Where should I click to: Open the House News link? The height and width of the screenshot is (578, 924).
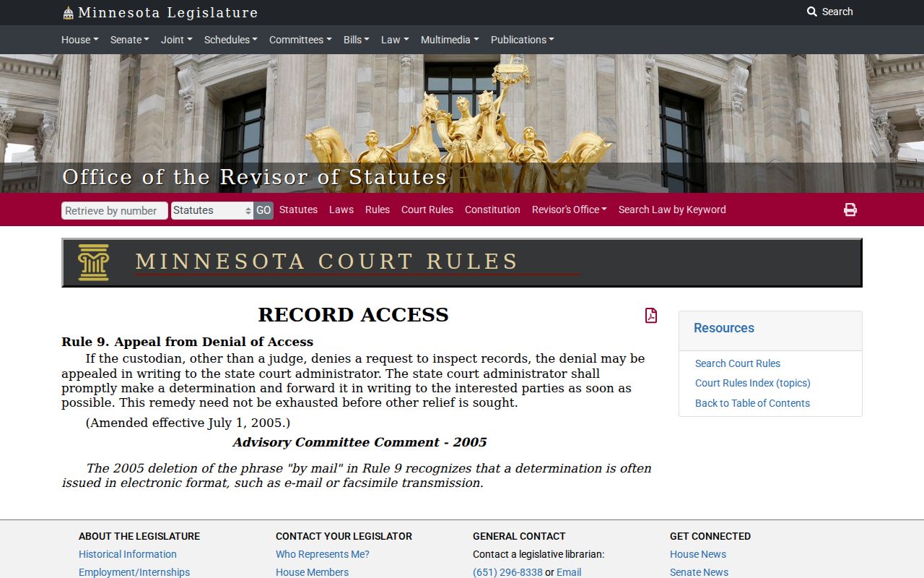coord(698,554)
